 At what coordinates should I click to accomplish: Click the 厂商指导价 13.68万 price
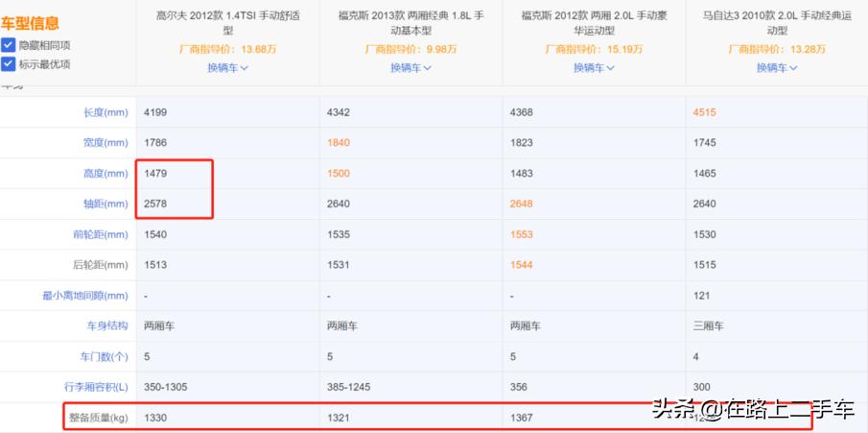(x=227, y=49)
